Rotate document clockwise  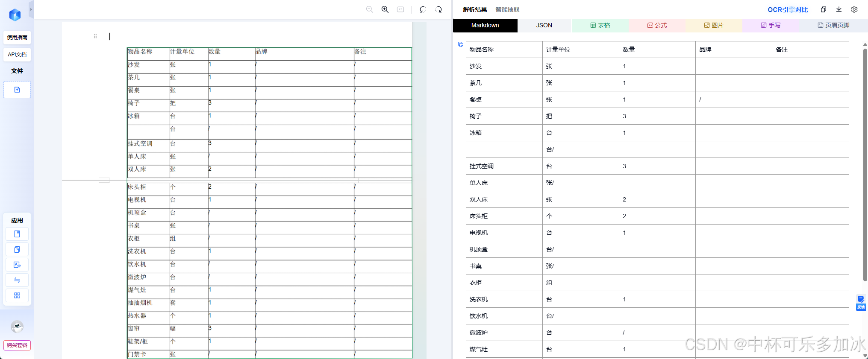click(x=438, y=9)
